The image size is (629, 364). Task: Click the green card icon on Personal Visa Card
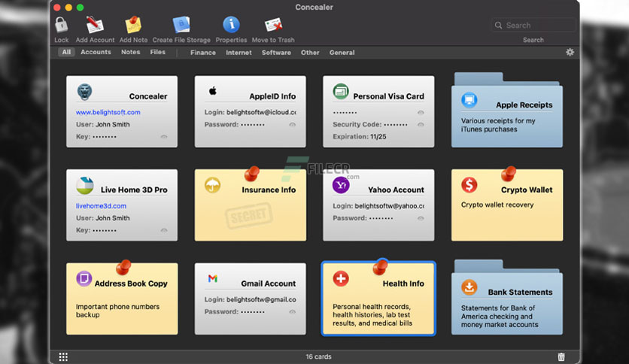click(x=341, y=92)
